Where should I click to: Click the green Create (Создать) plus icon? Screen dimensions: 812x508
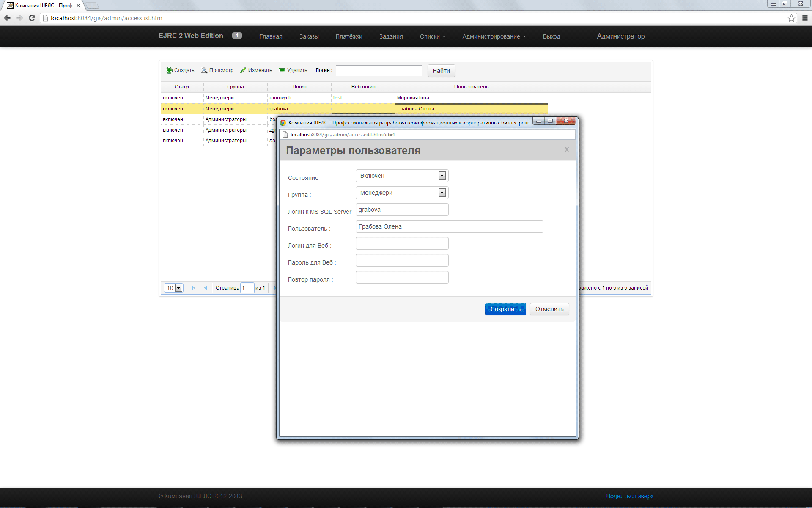tap(169, 70)
